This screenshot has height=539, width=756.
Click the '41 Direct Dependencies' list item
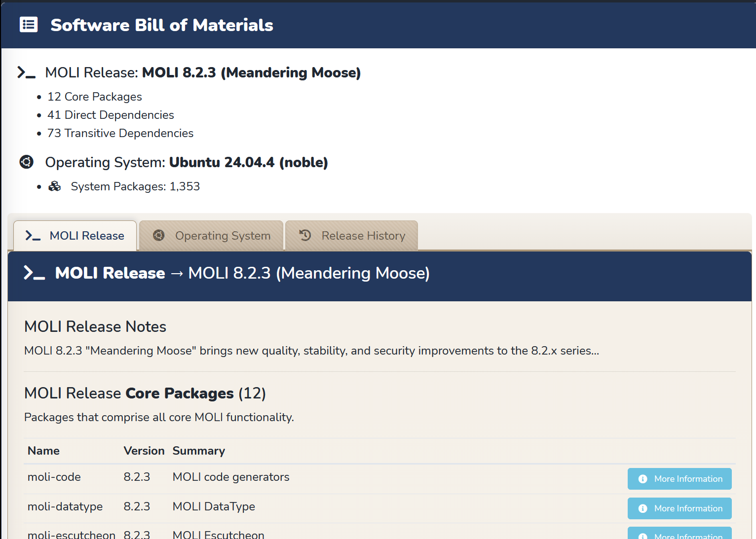tap(111, 115)
